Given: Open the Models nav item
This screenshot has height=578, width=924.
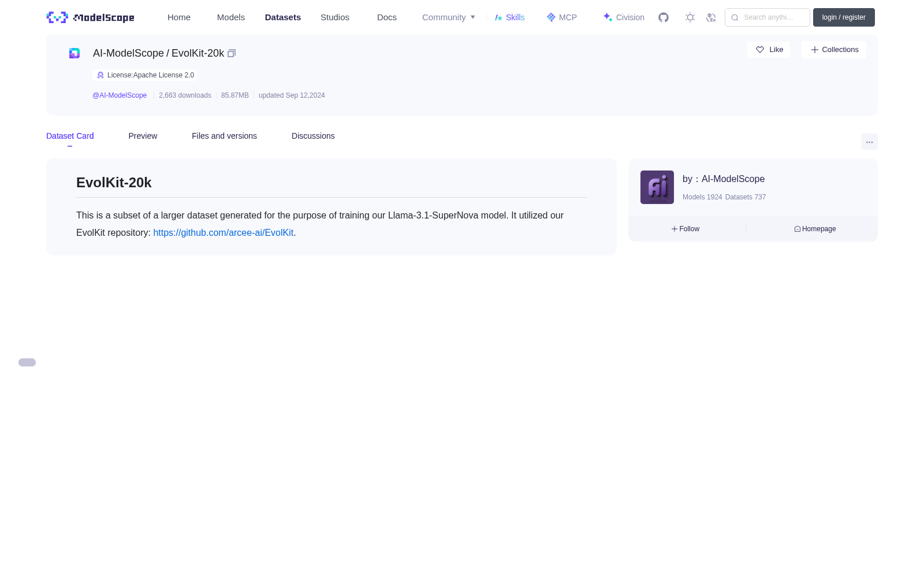Looking at the screenshot, I should 231,17.
